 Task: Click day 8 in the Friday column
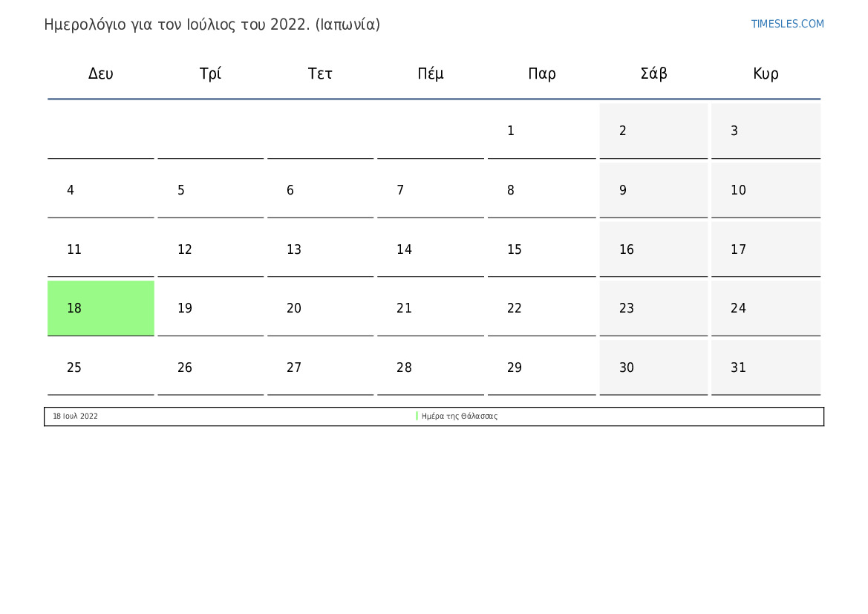click(x=541, y=191)
